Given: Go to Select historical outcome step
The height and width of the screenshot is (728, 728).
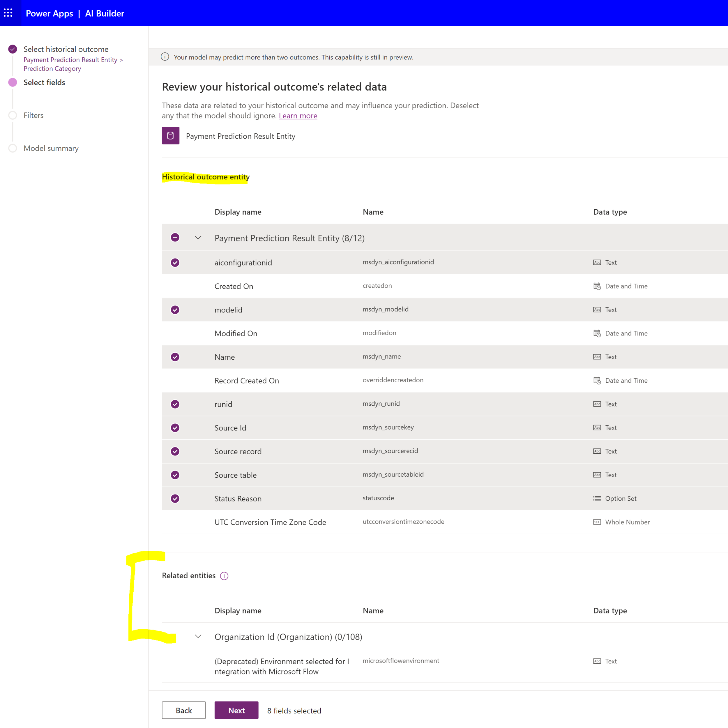Looking at the screenshot, I should (x=66, y=49).
